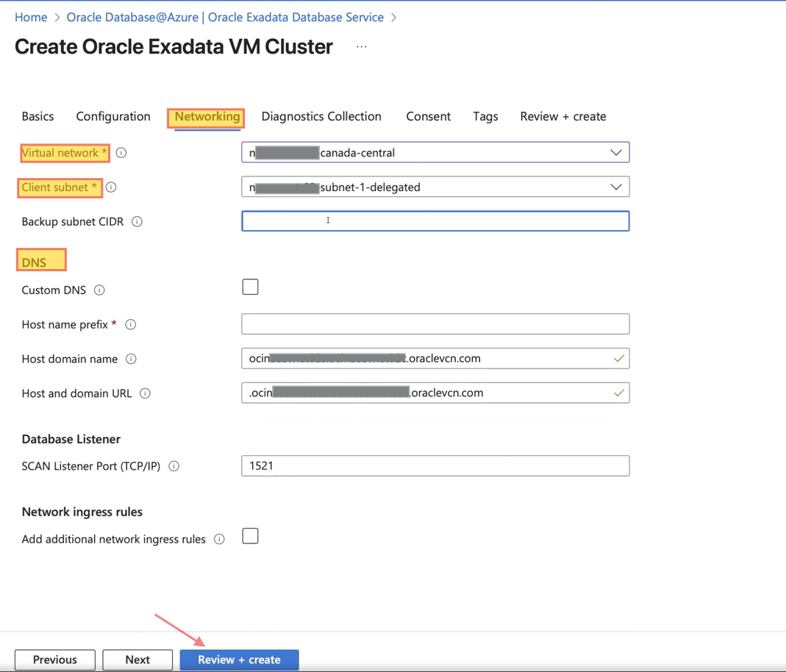
Task: Open the Diagnostics Collection tab
Action: click(321, 116)
